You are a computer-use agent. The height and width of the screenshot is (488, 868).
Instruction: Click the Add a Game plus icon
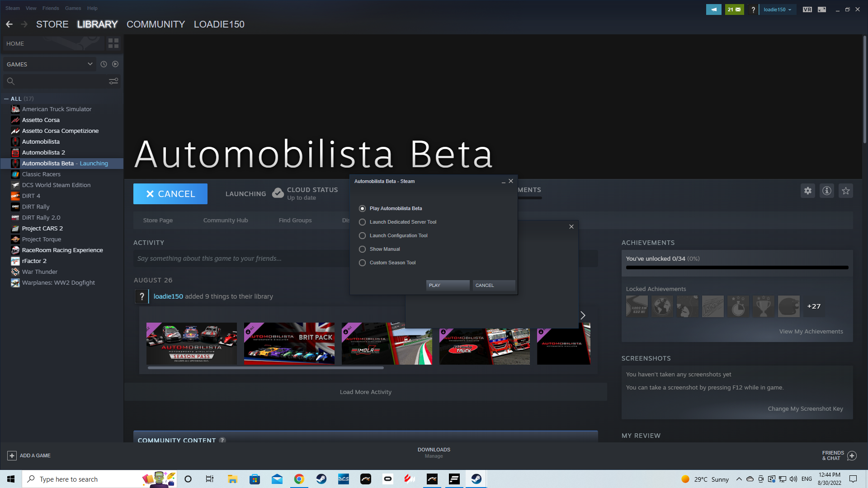tap(12, 455)
